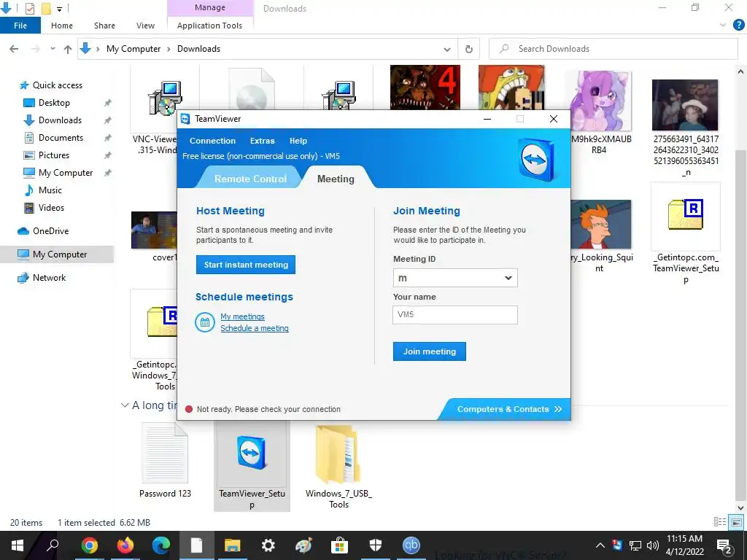Click the Join meeting button
Image resolution: width=747 pixels, height=560 pixels.
coord(429,351)
